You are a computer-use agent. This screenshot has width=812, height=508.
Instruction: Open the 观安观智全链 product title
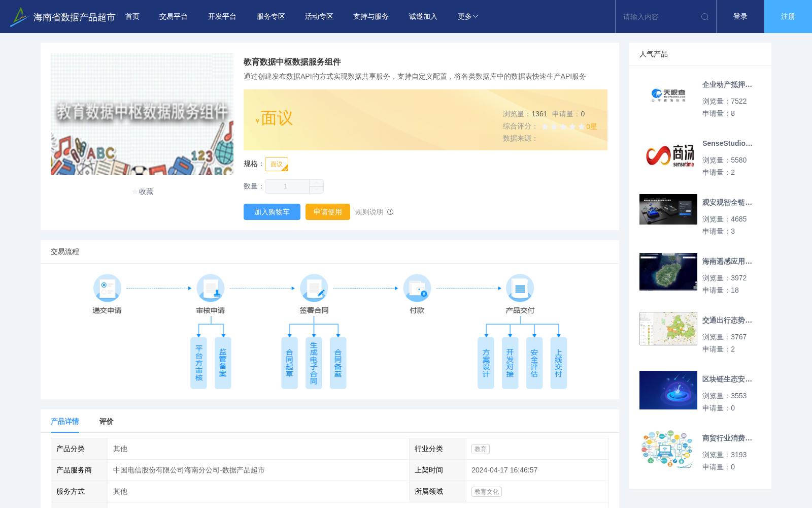727,203
